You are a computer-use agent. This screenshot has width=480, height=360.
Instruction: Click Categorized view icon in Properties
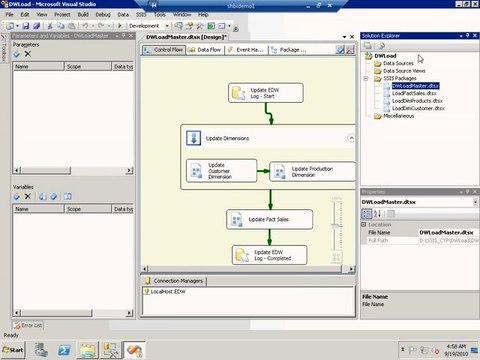[366, 214]
